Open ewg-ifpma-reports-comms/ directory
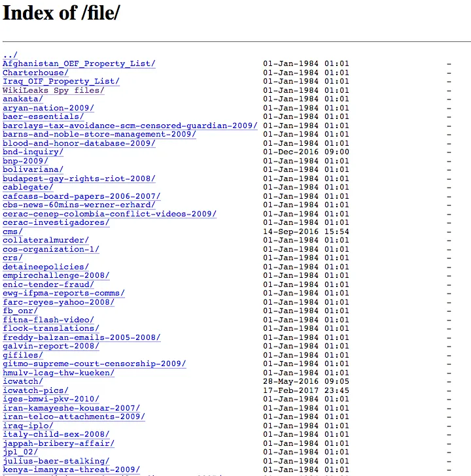Image resolution: width=471 pixels, height=476 pixels. point(63,293)
